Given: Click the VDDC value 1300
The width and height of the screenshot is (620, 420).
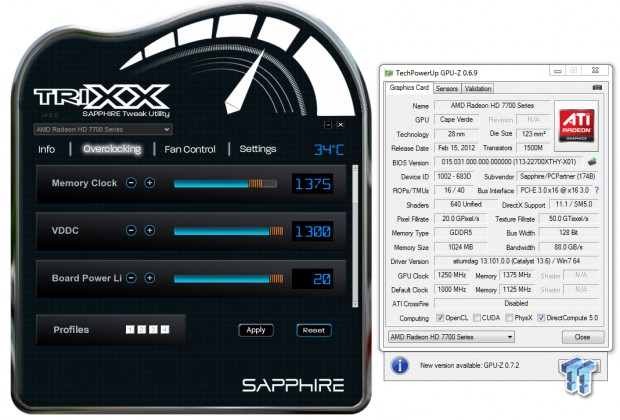Looking at the screenshot, I should coord(313,231).
